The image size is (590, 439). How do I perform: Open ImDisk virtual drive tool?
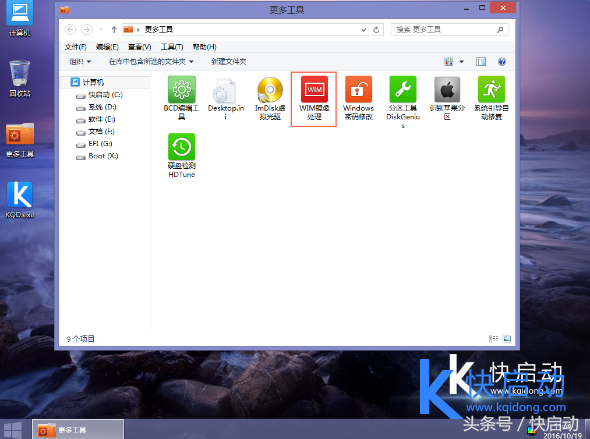tap(270, 98)
